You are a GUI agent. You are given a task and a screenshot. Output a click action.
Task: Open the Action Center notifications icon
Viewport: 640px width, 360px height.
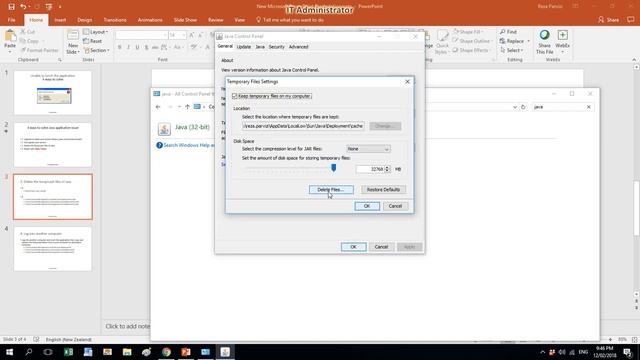coord(628,352)
